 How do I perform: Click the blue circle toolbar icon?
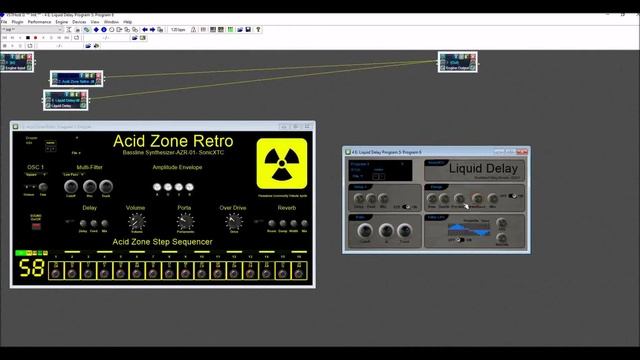104,30
